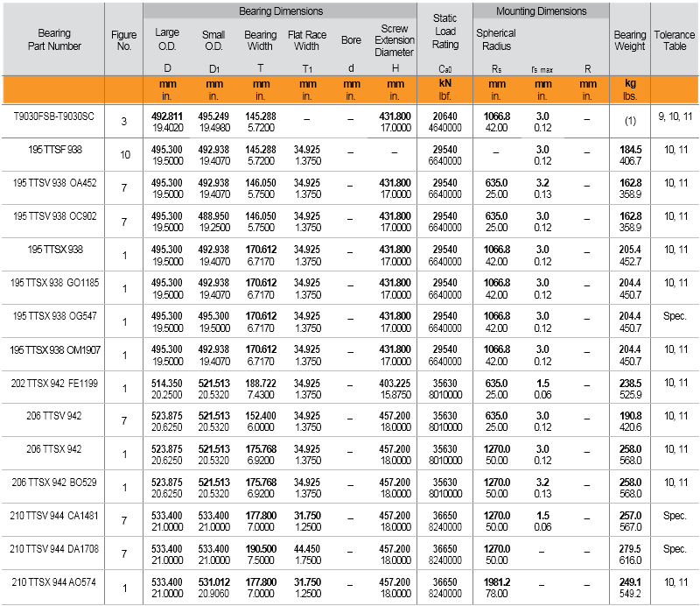
Task: Click the Static Load Rating header
Action: pyautogui.click(x=445, y=31)
